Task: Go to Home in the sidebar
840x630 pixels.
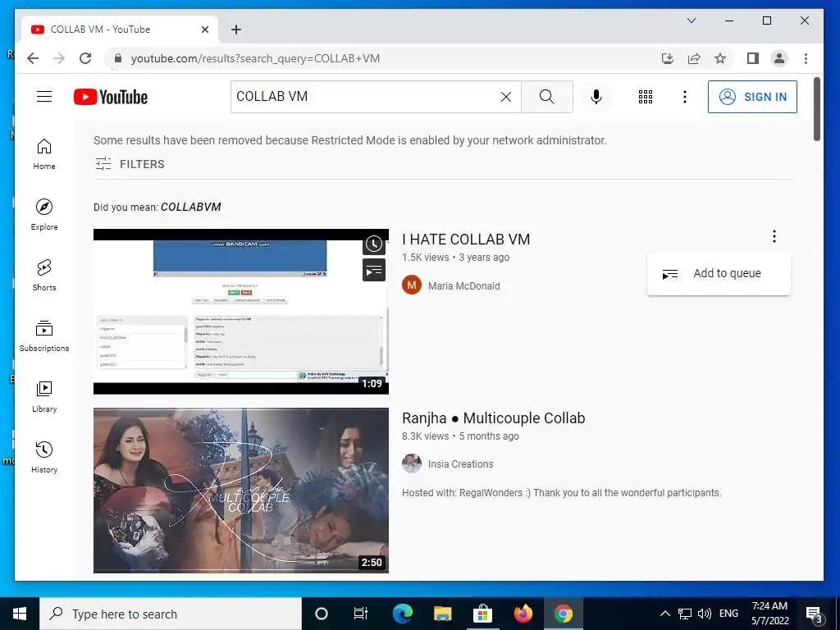Action: (x=44, y=154)
